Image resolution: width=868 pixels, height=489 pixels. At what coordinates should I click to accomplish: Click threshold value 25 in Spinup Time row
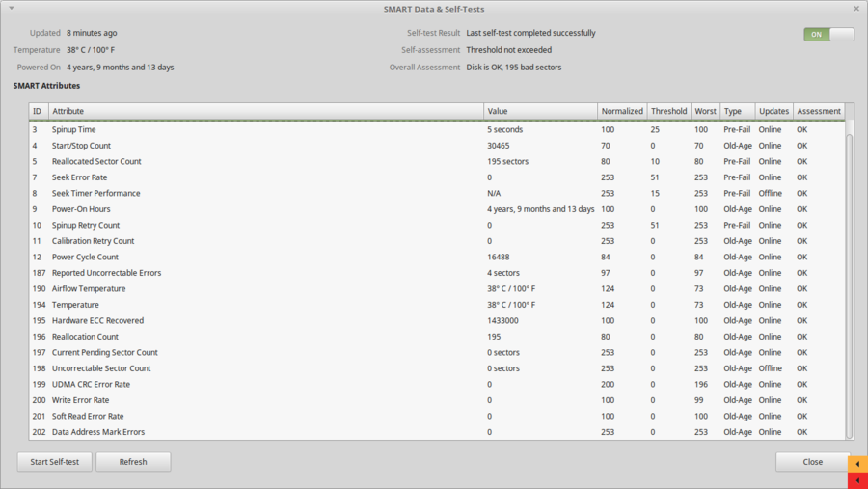pos(655,129)
